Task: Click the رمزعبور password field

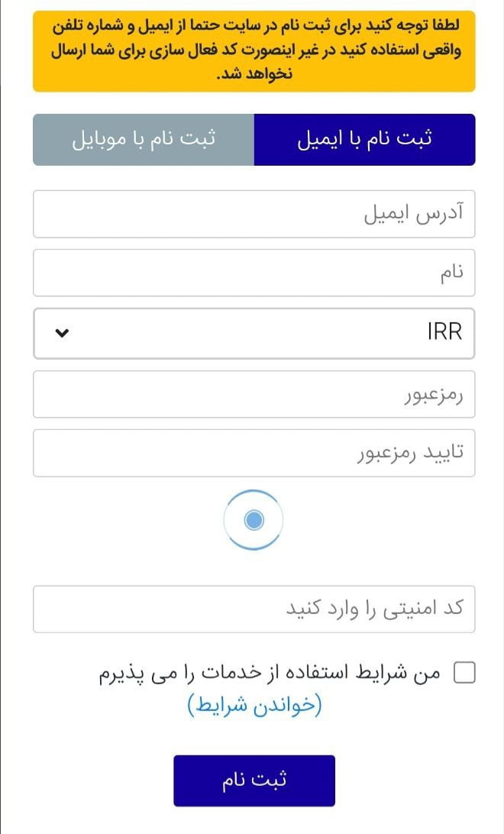Action: click(254, 394)
